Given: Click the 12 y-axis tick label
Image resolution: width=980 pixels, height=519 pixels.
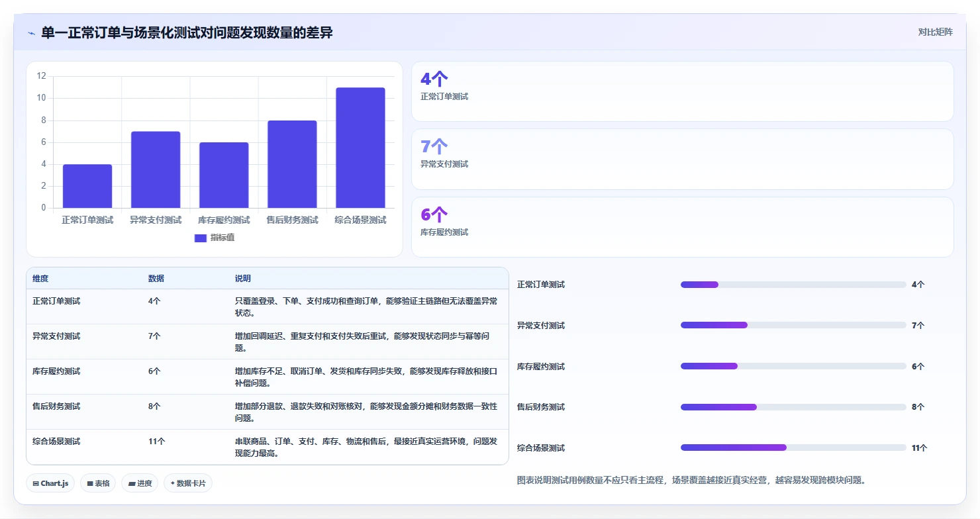Looking at the screenshot, I should [41, 76].
